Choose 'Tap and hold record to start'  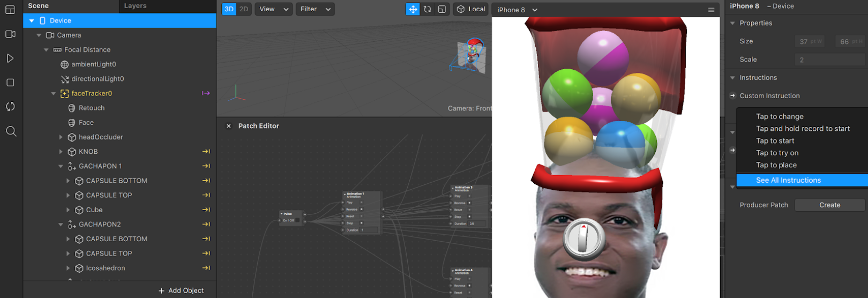[802, 129]
